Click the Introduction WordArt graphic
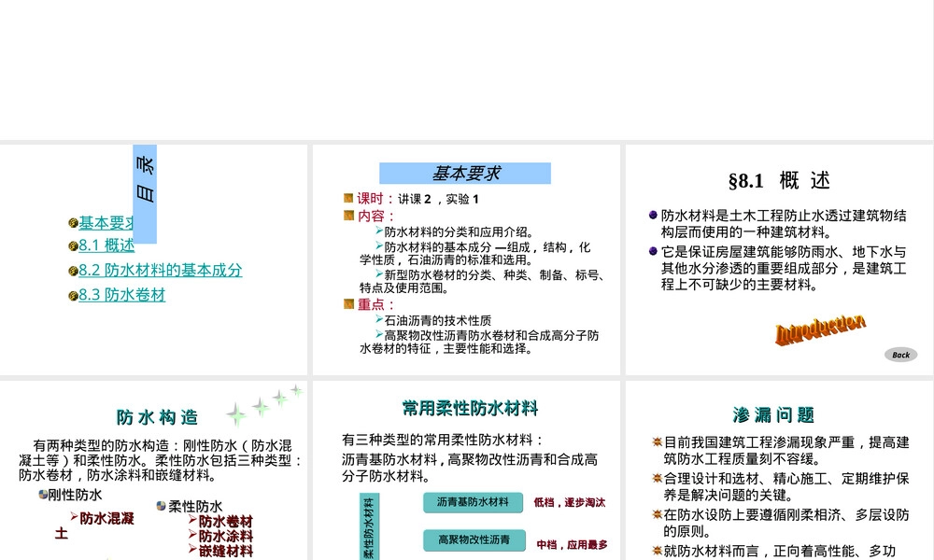 click(820, 329)
